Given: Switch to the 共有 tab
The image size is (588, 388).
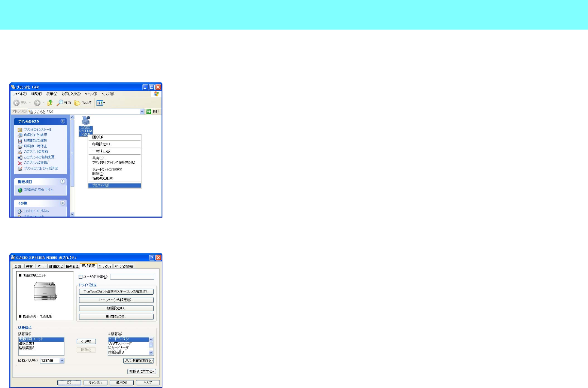Looking at the screenshot, I should click(x=30, y=266).
